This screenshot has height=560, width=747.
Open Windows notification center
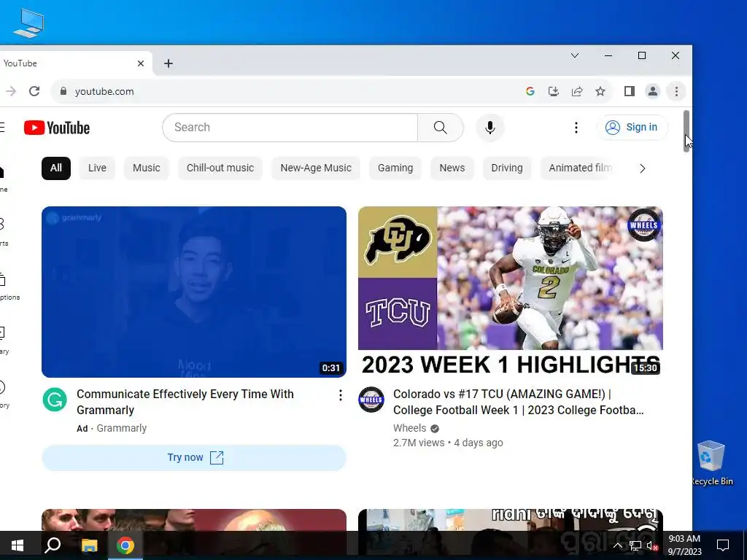tap(723, 545)
